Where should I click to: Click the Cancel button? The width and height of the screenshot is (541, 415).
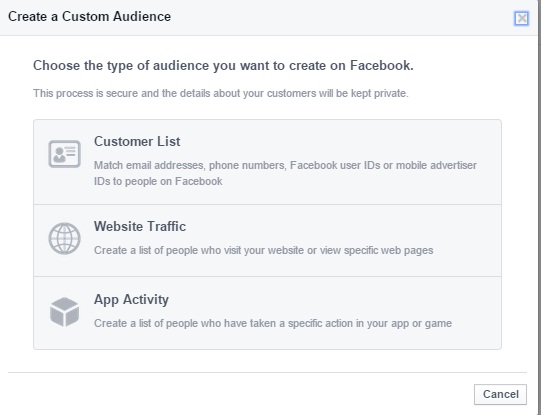pos(500,394)
